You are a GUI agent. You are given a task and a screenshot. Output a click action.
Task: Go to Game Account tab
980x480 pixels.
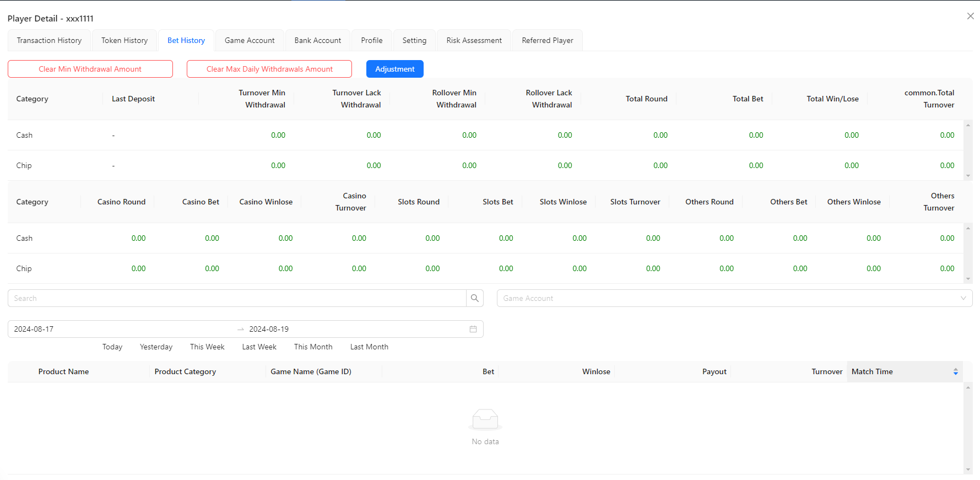point(250,40)
